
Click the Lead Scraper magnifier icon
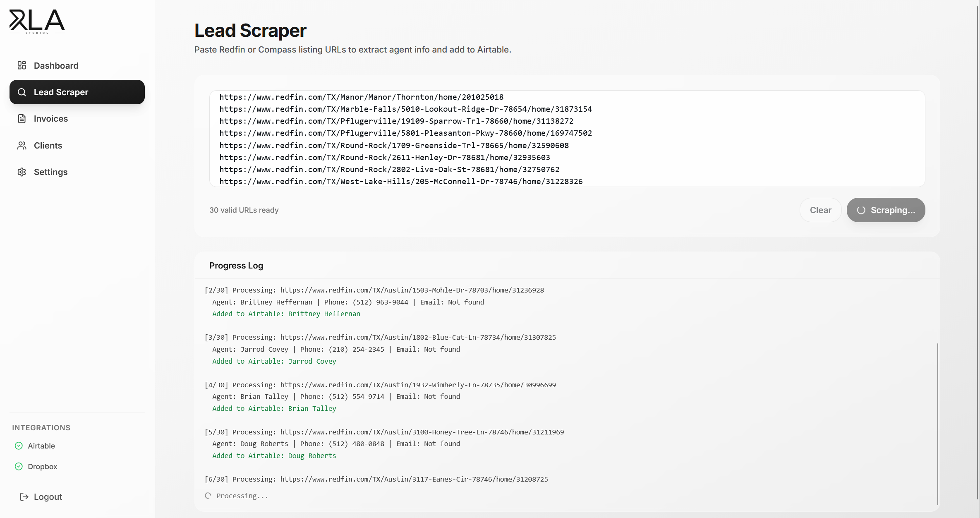pyautogui.click(x=22, y=92)
